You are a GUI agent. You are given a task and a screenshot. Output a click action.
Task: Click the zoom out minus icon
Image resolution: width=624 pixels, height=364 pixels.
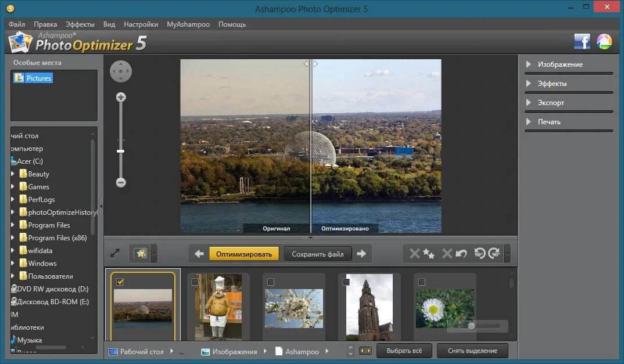[x=121, y=183]
